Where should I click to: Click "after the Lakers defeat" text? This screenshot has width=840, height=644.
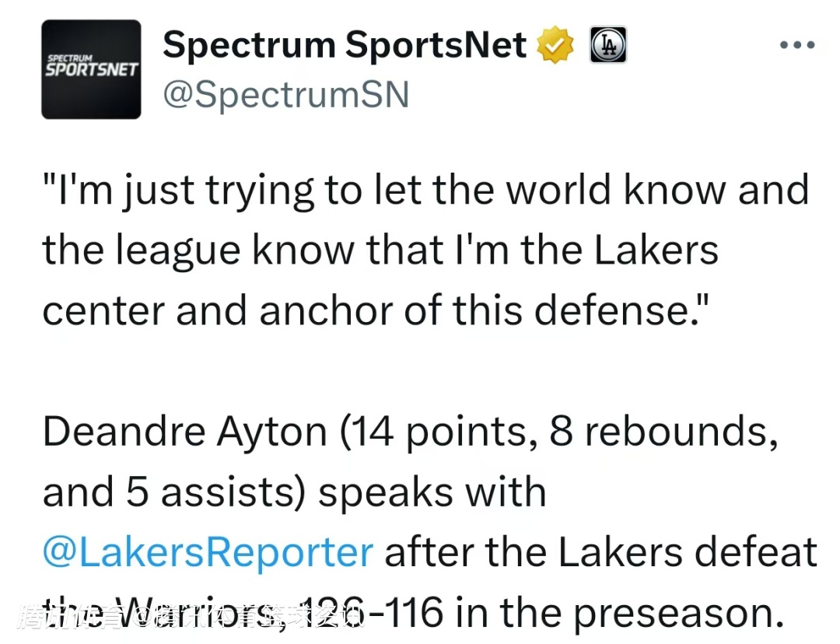601,553
